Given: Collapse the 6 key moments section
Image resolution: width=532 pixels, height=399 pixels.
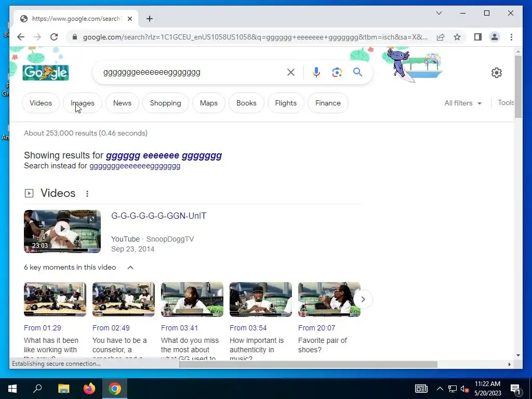Looking at the screenshot, I should point(130,268).
